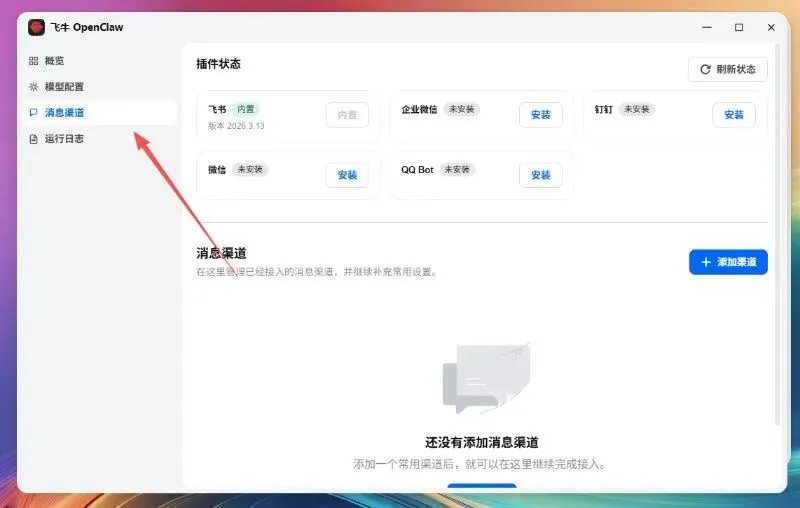Click the 未安装 badge beside 企业微信
The height and width of the screenshot is (508, 800).
(461, 109)
